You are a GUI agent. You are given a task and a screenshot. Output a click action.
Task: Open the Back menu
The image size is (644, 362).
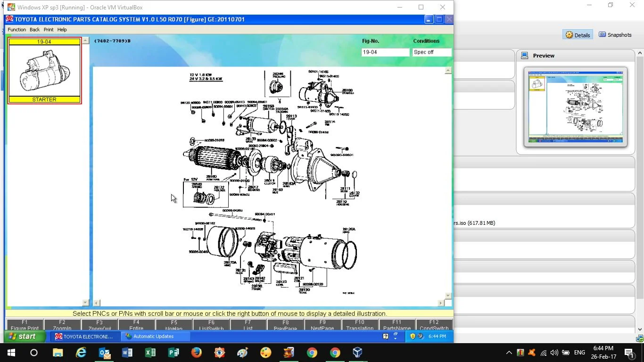click(x=35, y=30)
